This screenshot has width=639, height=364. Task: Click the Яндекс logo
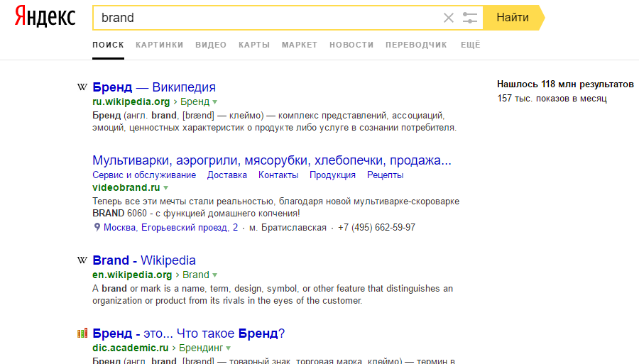[x=45, y=17]
